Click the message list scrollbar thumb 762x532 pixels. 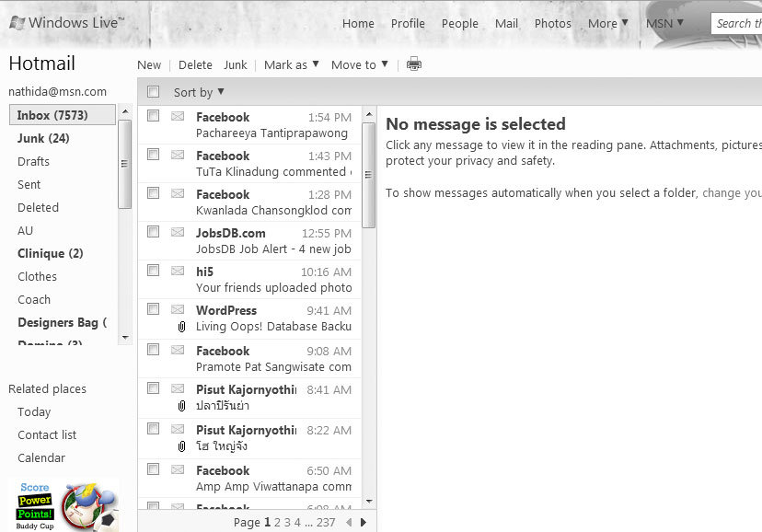click(x=369, y=175)
